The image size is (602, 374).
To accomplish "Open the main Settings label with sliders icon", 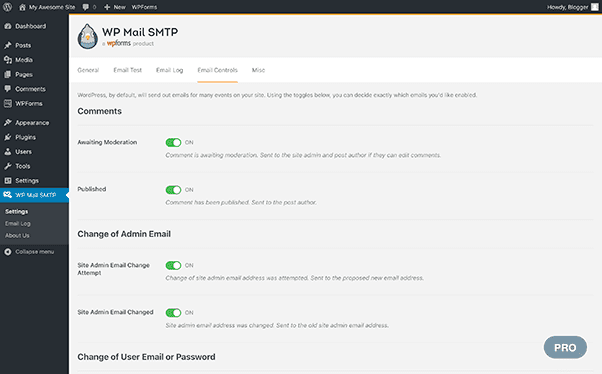I will coord(27,180).
